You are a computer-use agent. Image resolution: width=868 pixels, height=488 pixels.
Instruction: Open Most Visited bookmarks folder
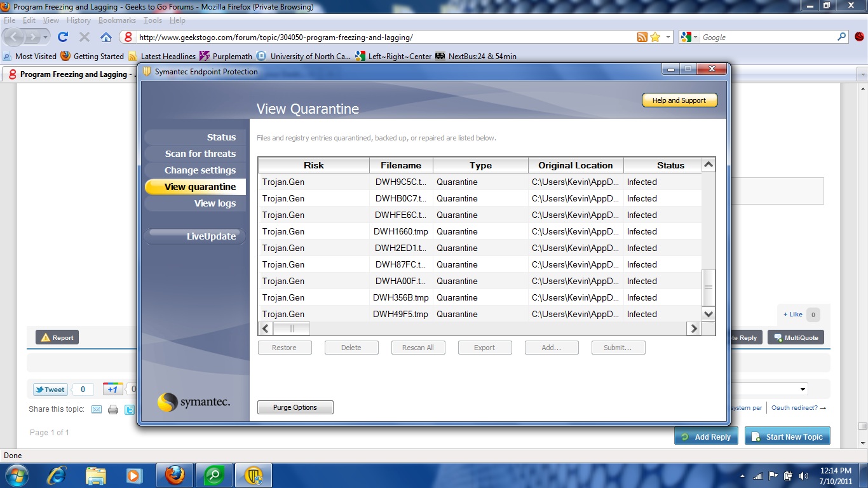coord(30,56)
